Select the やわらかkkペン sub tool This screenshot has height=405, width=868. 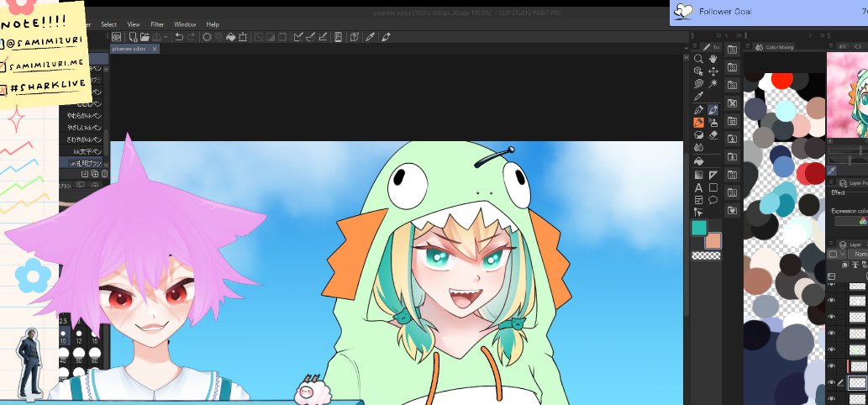(82, 116)
